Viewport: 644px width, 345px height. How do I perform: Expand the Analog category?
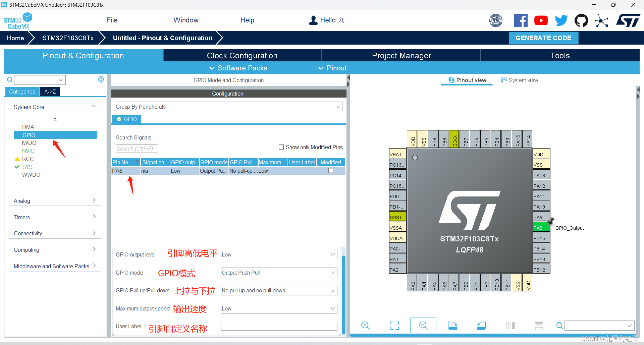click(x=55, y=201)
